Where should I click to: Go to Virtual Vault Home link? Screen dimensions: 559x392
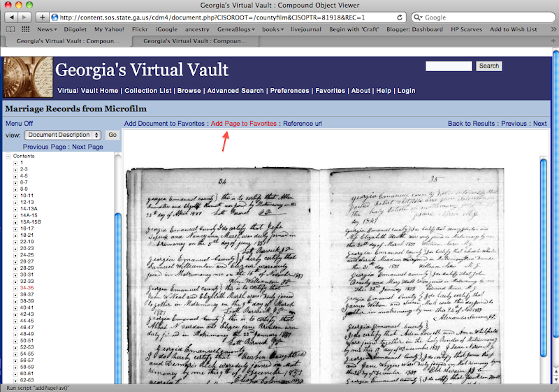coord(88,91)
